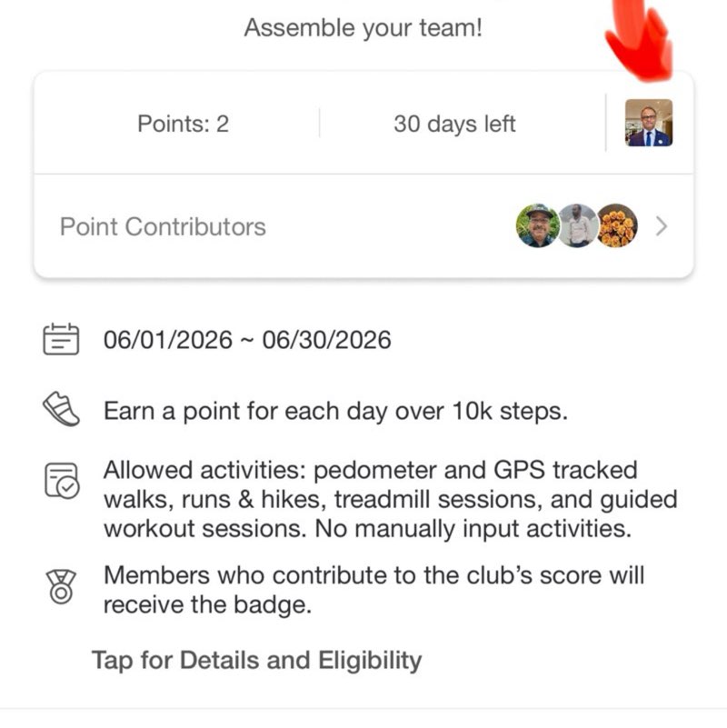Tap the Assemble your team! heading
Image resolution: width=727 pixels, height=728 pixels.
363,27
